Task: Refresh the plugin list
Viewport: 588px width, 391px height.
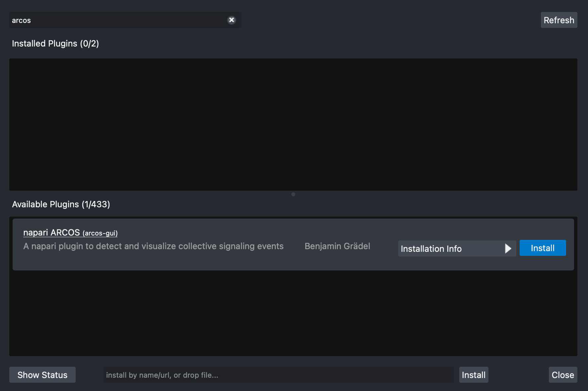Action: pyautogui.click(x=559, y=20)
